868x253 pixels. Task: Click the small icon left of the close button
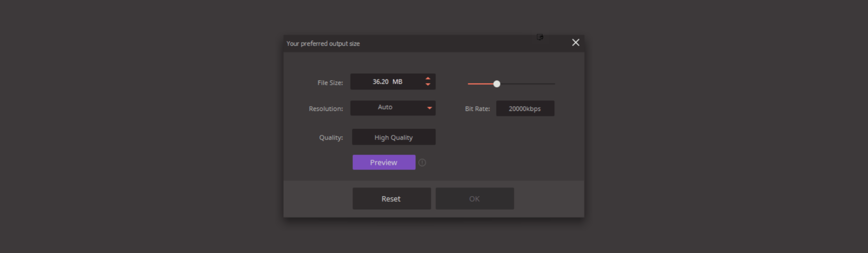[x=540, y=37]
